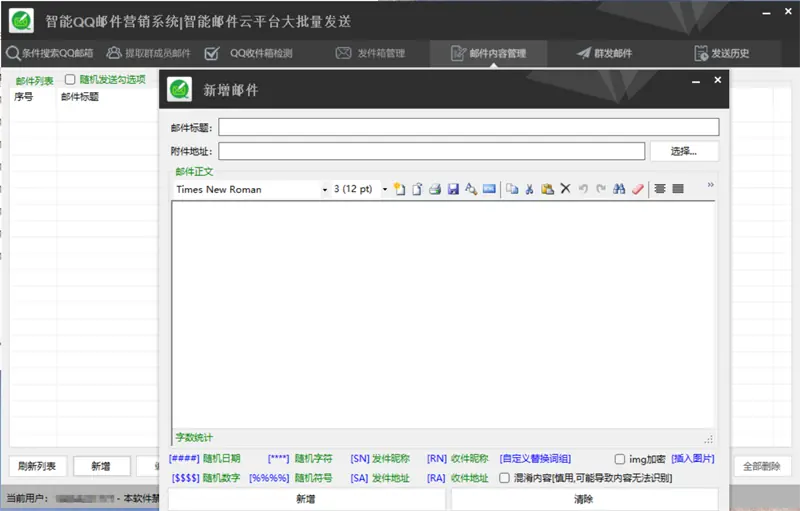The width and height of the screenshot is (800, 511).
Task: Open the 群发邮件 tab
Action: [604, 53]
